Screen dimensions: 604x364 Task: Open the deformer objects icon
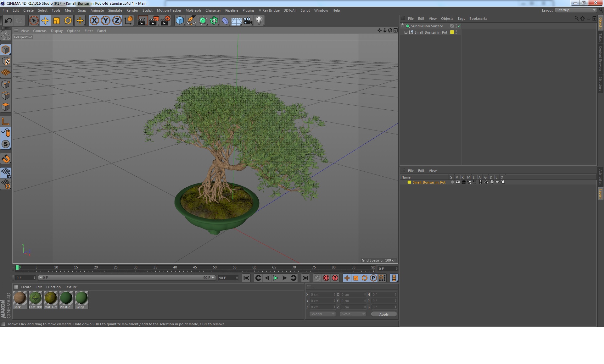click(225, 21)
